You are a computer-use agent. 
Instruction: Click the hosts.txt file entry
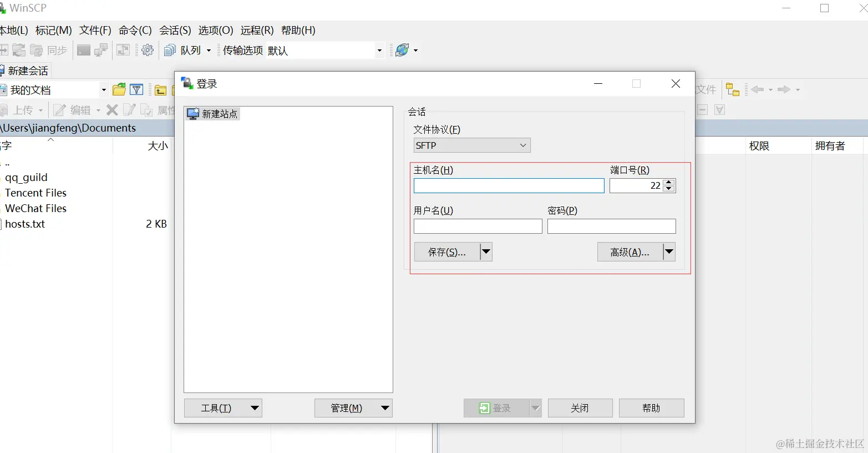[x=25, y=224]
